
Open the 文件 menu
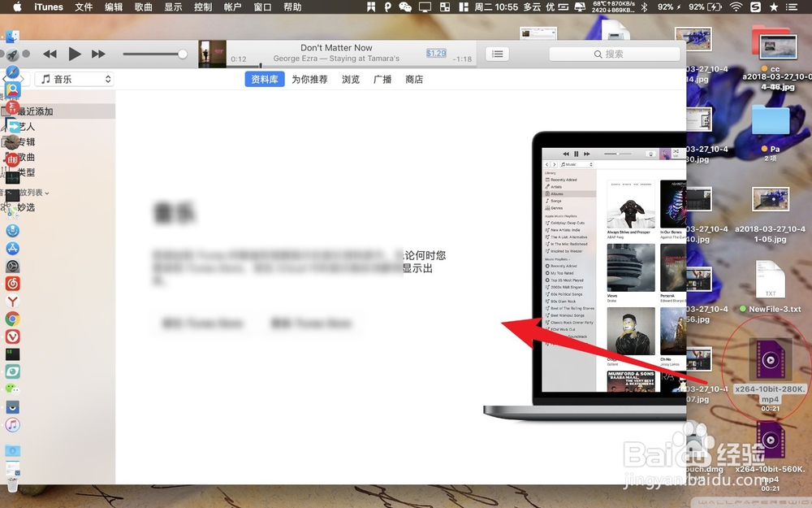pyautogui.click(x=84, y=7)
